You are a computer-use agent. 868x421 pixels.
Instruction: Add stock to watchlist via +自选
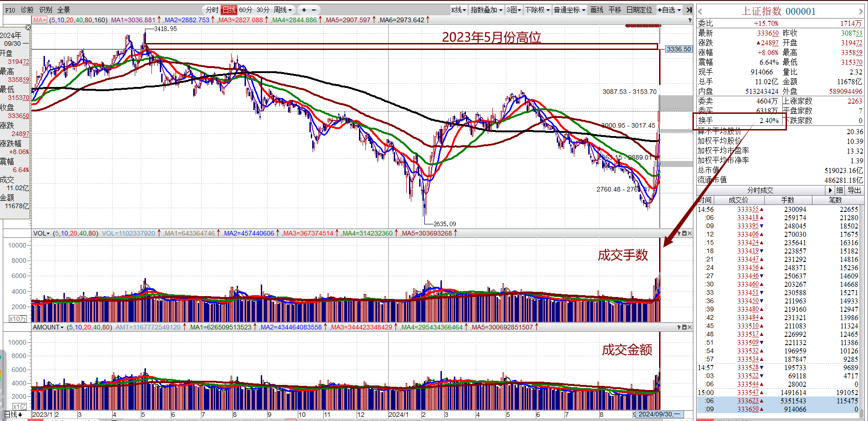(669, 10)
